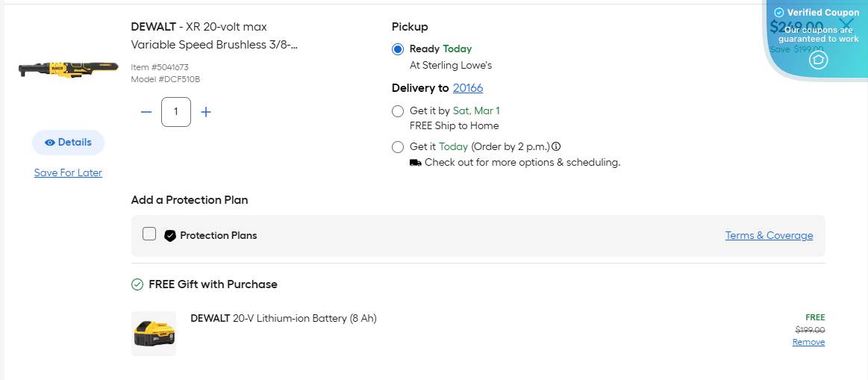Decrease quantity with the minus icon

146,112
